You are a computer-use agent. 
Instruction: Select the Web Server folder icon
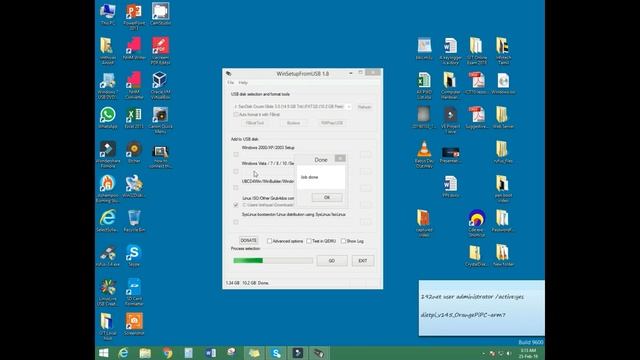tap(503, 118)
